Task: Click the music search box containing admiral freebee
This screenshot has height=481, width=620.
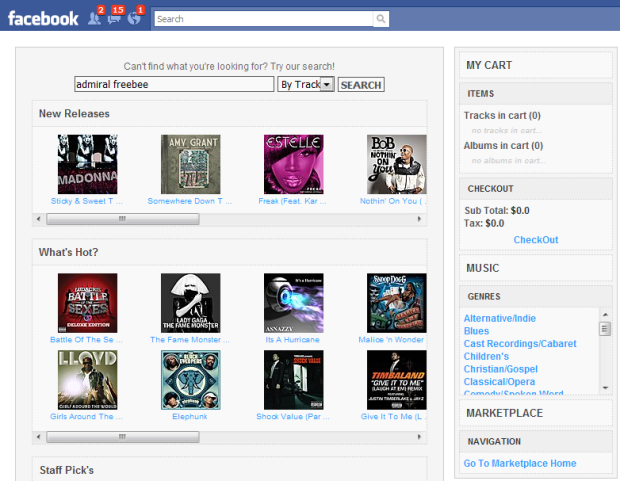Action: (x=174, y=84)
